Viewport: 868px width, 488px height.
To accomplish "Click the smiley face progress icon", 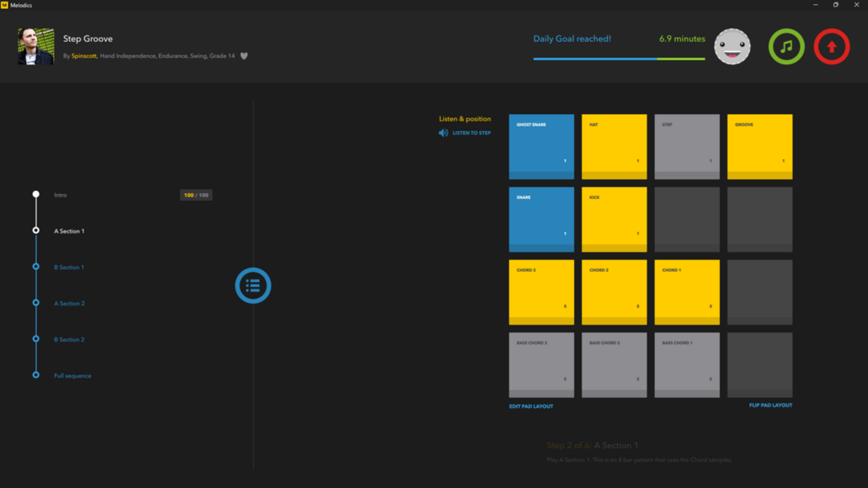I will coord(732,47).
